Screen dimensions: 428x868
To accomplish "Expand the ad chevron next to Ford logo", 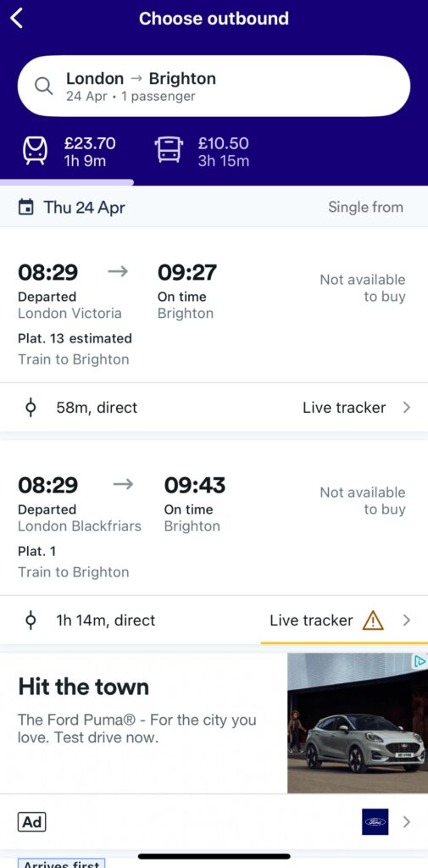I will coord(407,822).
